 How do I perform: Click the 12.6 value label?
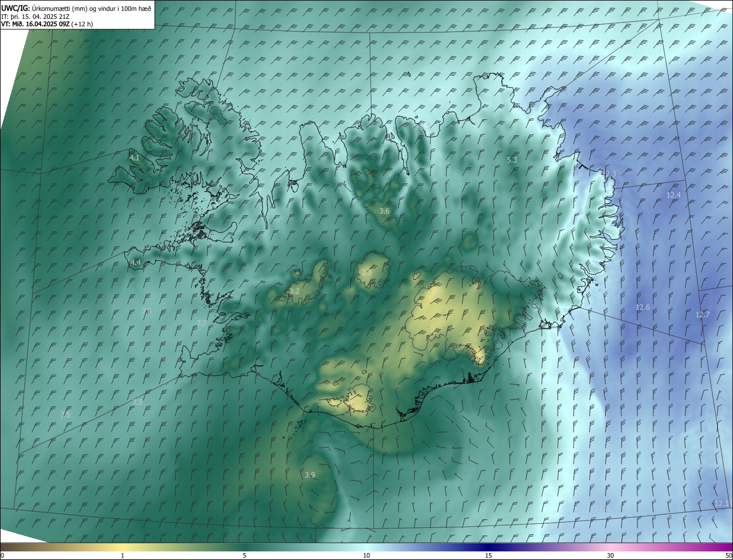coord(643,308)
